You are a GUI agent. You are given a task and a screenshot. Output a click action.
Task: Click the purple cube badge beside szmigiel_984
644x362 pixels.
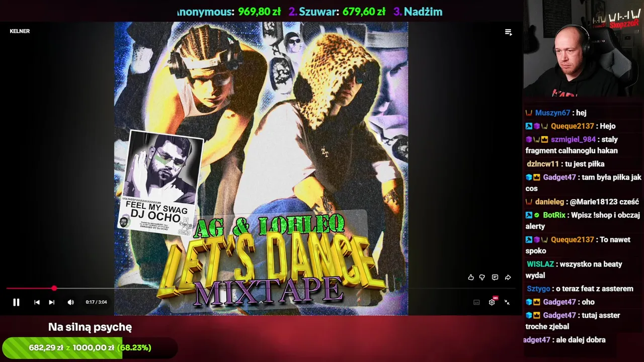pyautogui.click(x=529, y=139)
